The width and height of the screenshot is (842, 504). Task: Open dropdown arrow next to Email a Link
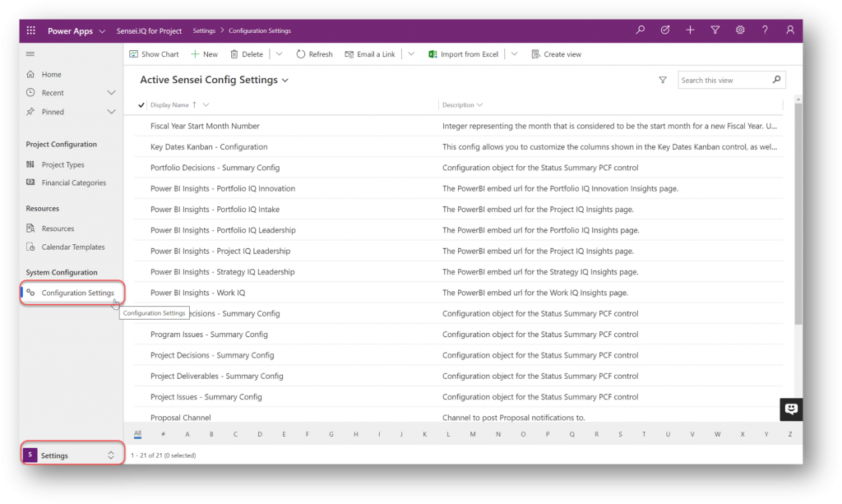tap(411, 54)
